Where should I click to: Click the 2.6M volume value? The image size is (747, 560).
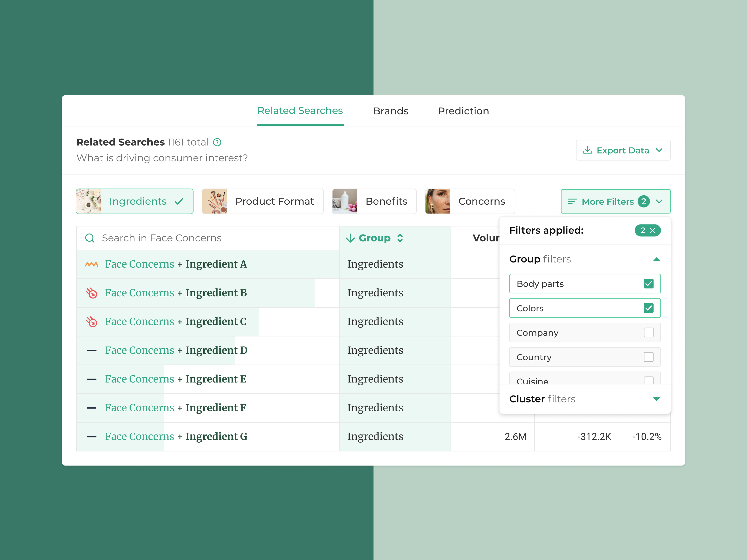tap(515, 437)
